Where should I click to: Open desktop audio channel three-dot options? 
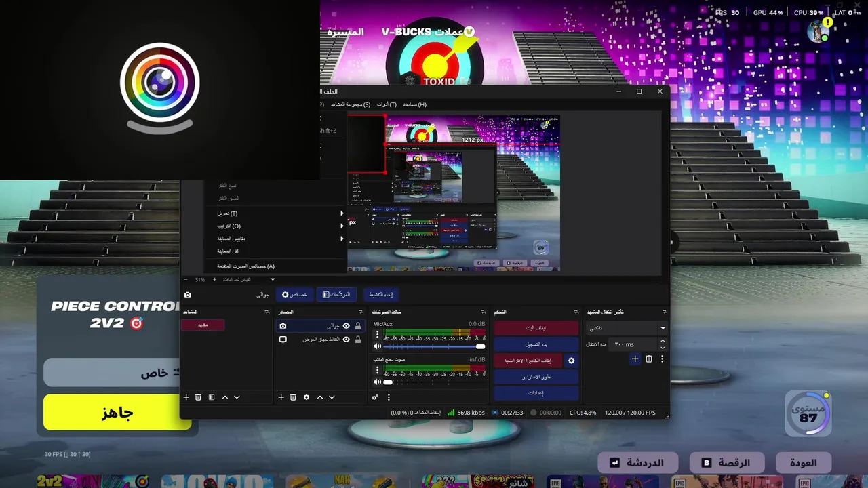(x=378, y=369)
